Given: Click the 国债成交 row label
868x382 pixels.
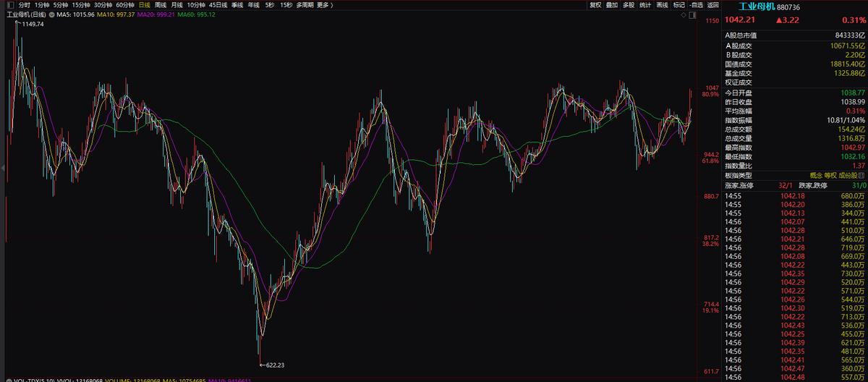Looking at the screenshot, I should click(739, 64).
